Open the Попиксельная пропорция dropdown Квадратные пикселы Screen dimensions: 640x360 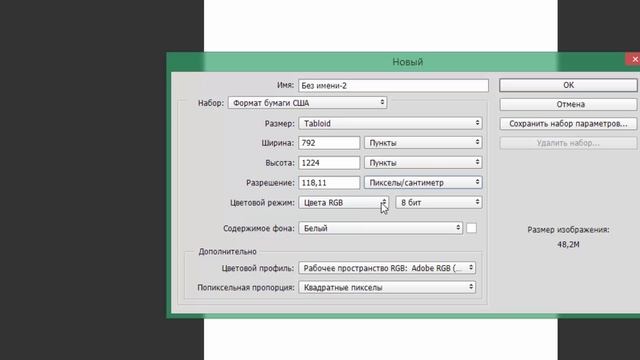387,287
